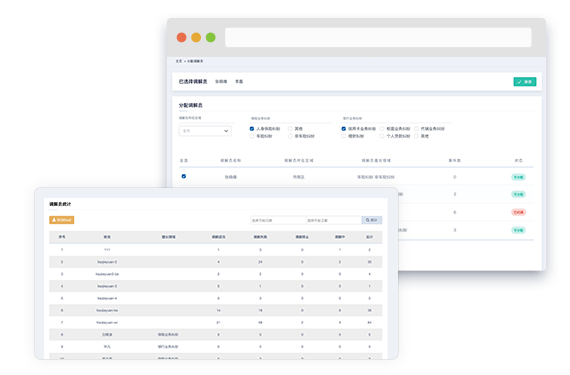Select the 非车险纠纷 option
This screenshot has width=570, height=375.
(x=290, y=136)
